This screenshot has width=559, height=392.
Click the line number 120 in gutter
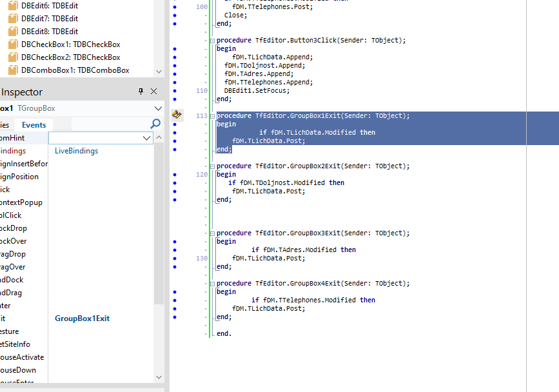[202, 174]
